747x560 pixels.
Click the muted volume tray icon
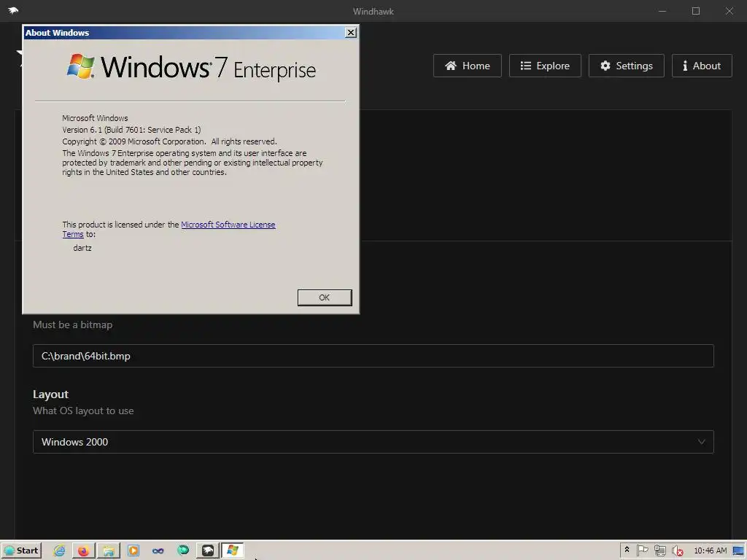tap(677, 551)
